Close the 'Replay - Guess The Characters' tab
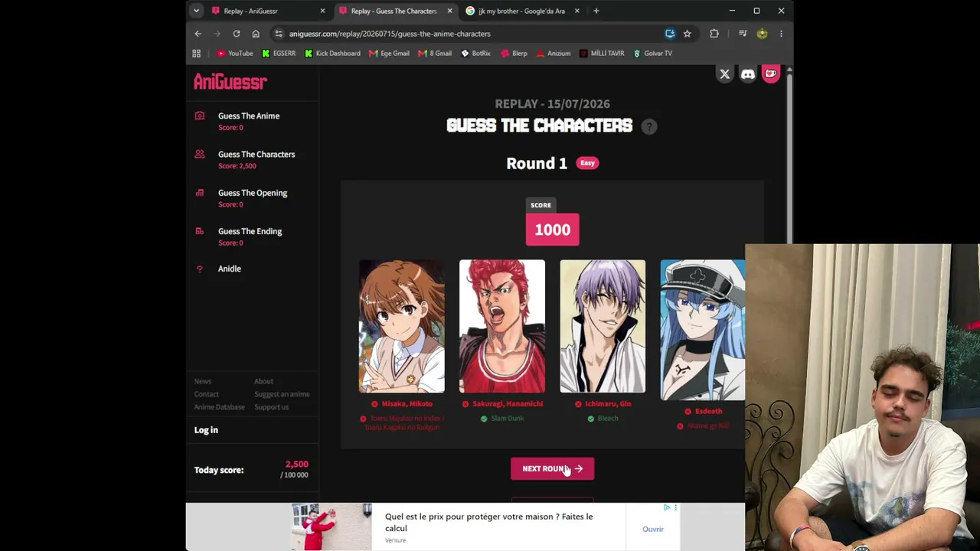The height and width of the screenshot is (551, 980). 449,11
